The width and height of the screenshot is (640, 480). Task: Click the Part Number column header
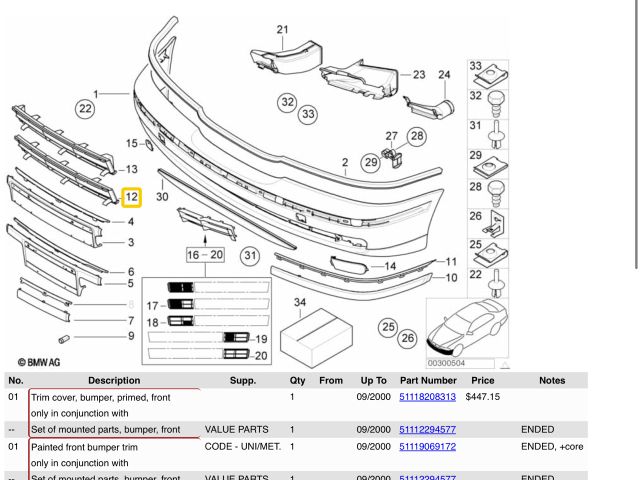click(427, 380)
